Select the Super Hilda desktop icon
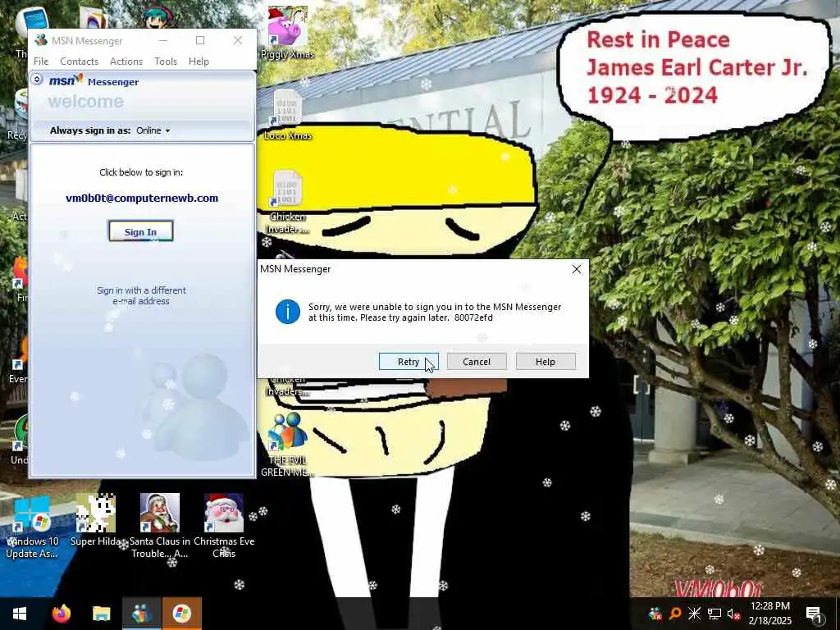This screenshot has height=630, width=840. click(x=95, y=519)
